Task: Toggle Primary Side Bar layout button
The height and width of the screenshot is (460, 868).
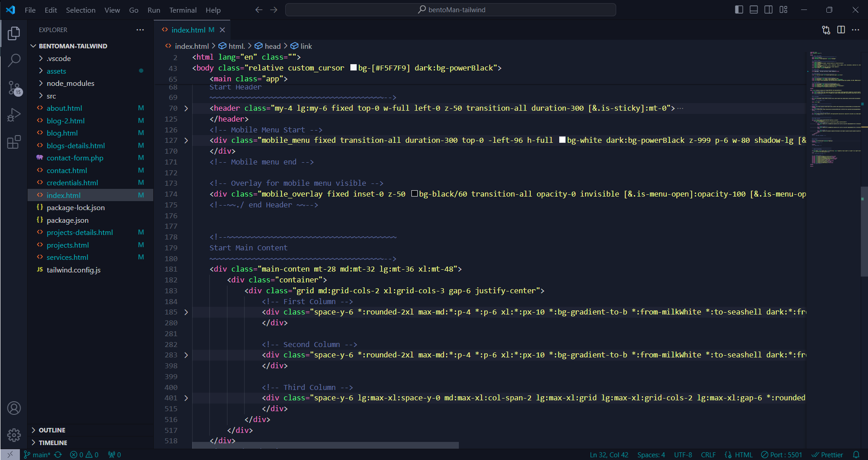Action: click(x=739, y=9)
